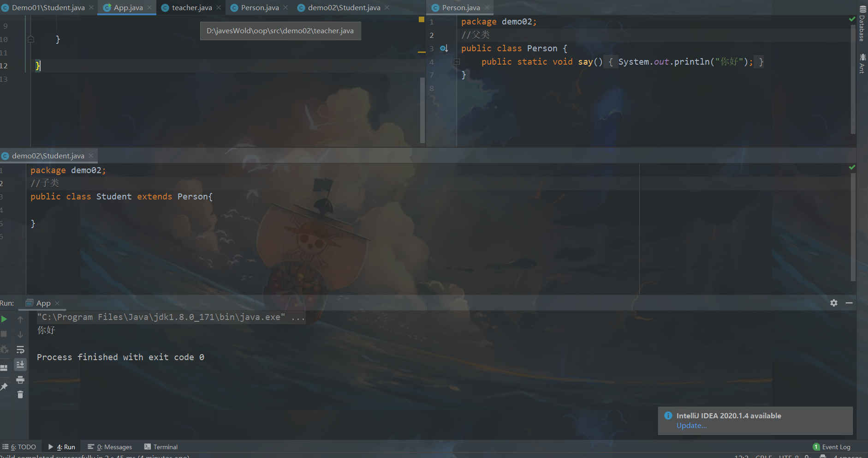Hide the Run tool window
Viewport: 868px width, 458px height.
tap(849, 303)
